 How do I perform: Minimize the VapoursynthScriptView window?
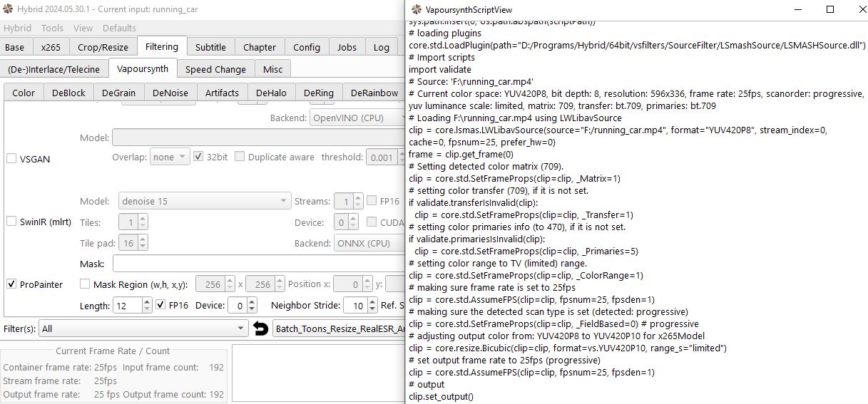[797, 9]
